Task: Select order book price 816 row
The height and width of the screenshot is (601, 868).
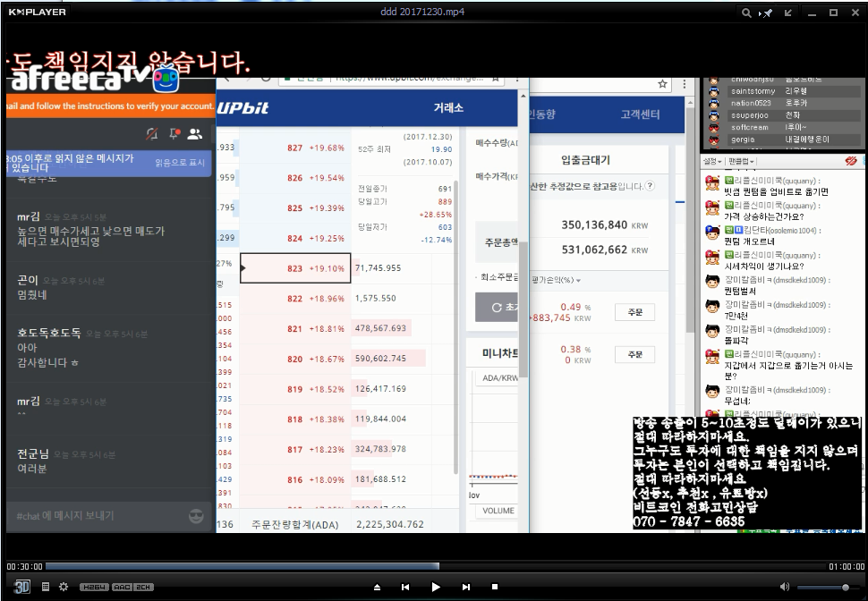Action: pyautogui.click(x=295, y=479)
